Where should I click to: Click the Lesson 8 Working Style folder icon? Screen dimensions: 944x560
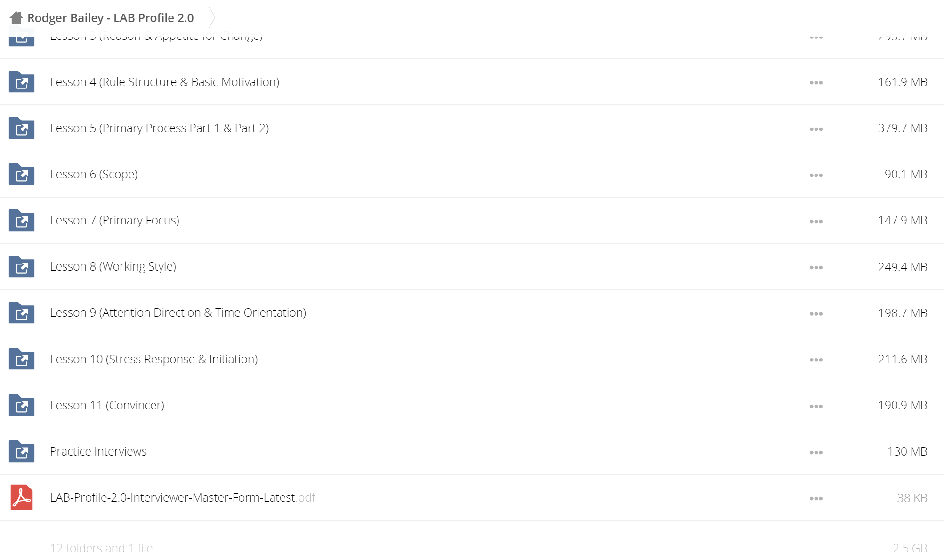click(x=22, y=266)
